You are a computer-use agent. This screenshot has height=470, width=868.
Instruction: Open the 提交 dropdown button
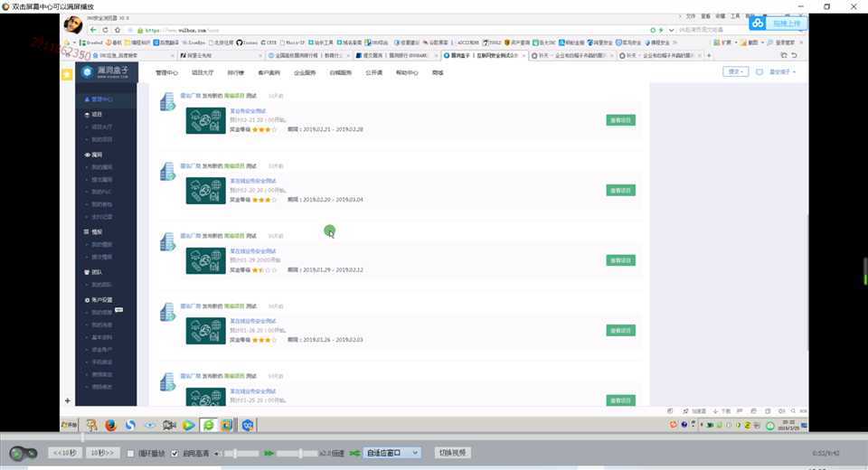point(736,72)
